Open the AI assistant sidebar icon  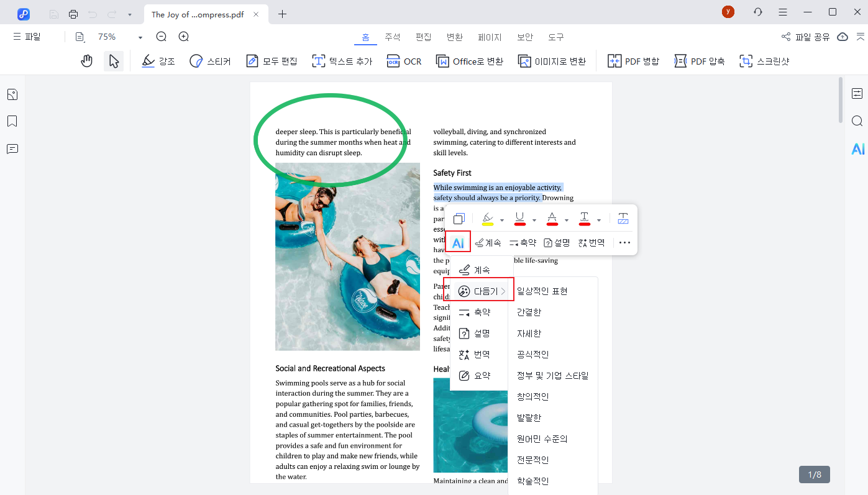pos(857,149)
